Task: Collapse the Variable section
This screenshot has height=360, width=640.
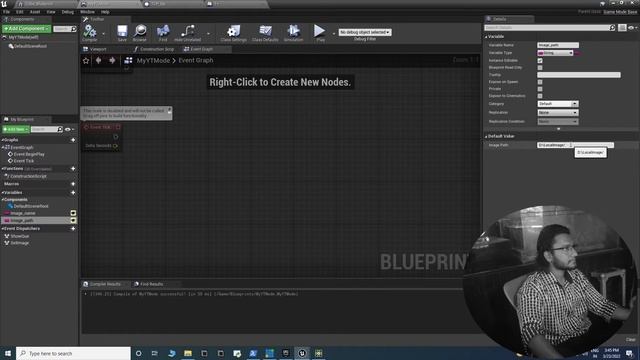Action: click(486, 37)
